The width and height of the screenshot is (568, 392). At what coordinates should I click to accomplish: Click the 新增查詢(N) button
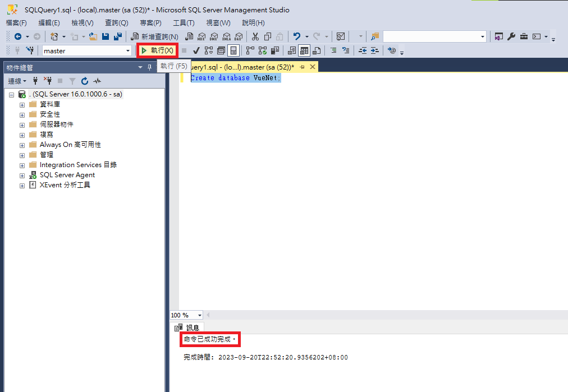(155, 36)
